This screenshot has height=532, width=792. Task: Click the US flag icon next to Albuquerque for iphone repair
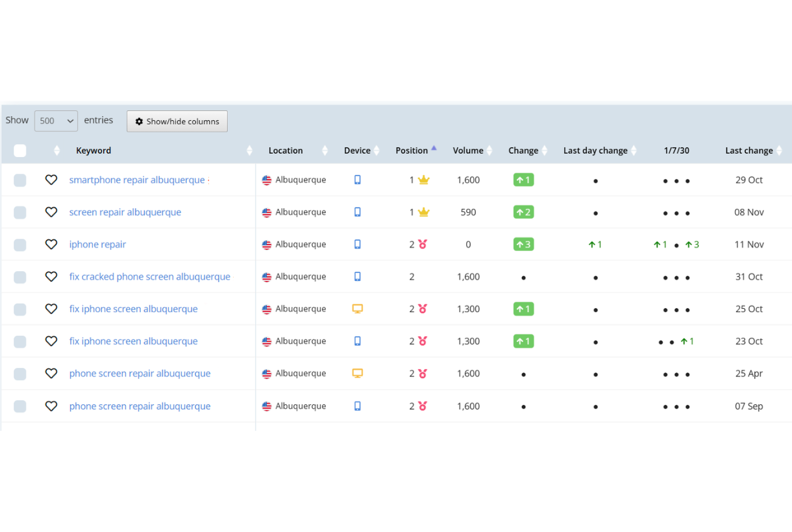tap(267, 244)
